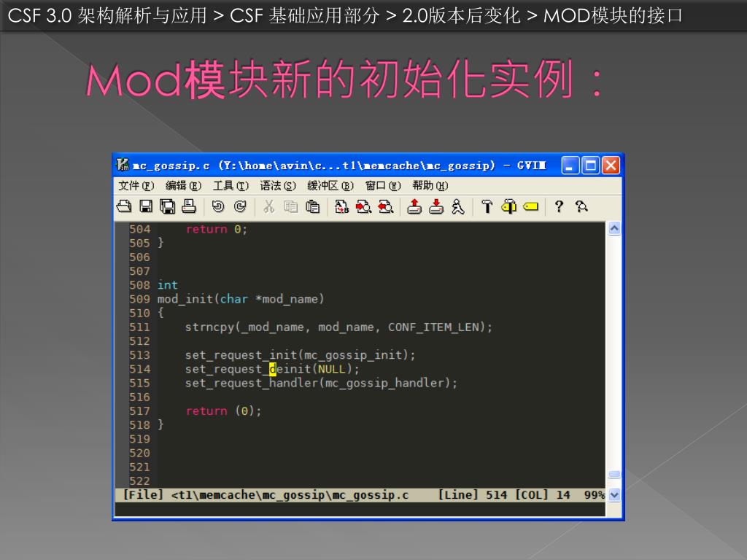Maximize the GVIM window
Screen dimensions: 747x560
click(590, 166)
